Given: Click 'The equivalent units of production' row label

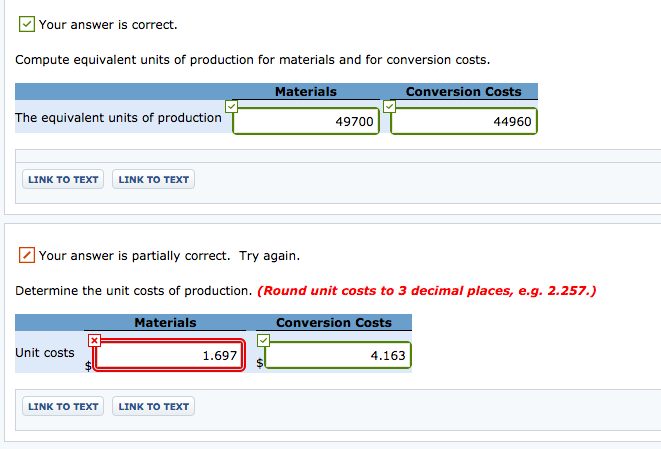Looking at the screenshot, I should 118,118.
